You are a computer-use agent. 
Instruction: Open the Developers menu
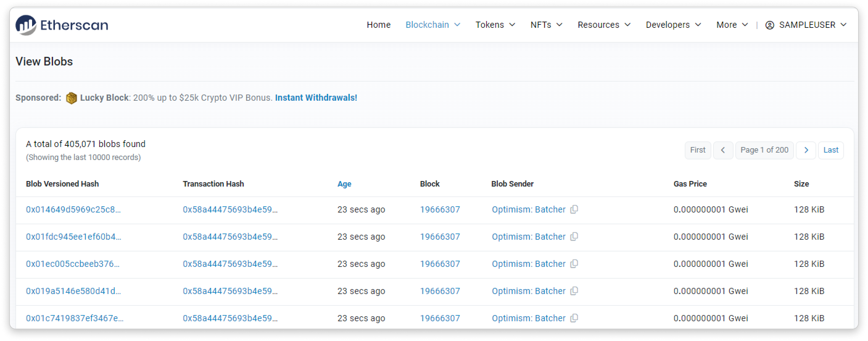click(x=673, y=25)
